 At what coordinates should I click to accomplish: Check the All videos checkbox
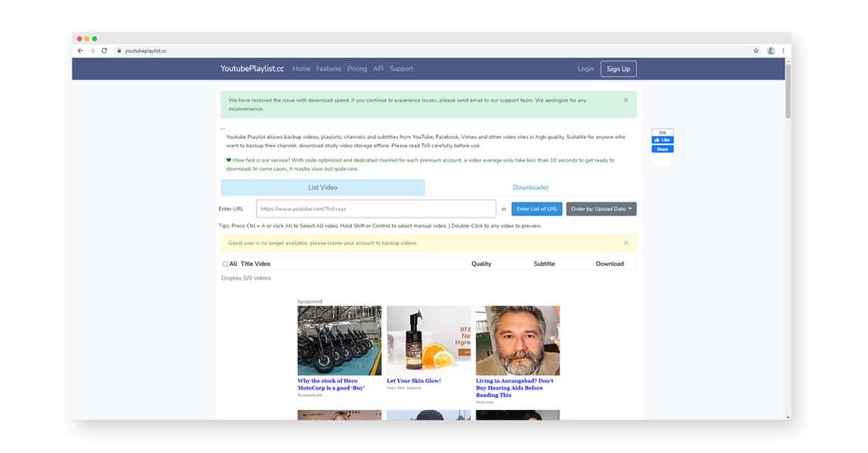pyautogui.click(x=225, y=263)
